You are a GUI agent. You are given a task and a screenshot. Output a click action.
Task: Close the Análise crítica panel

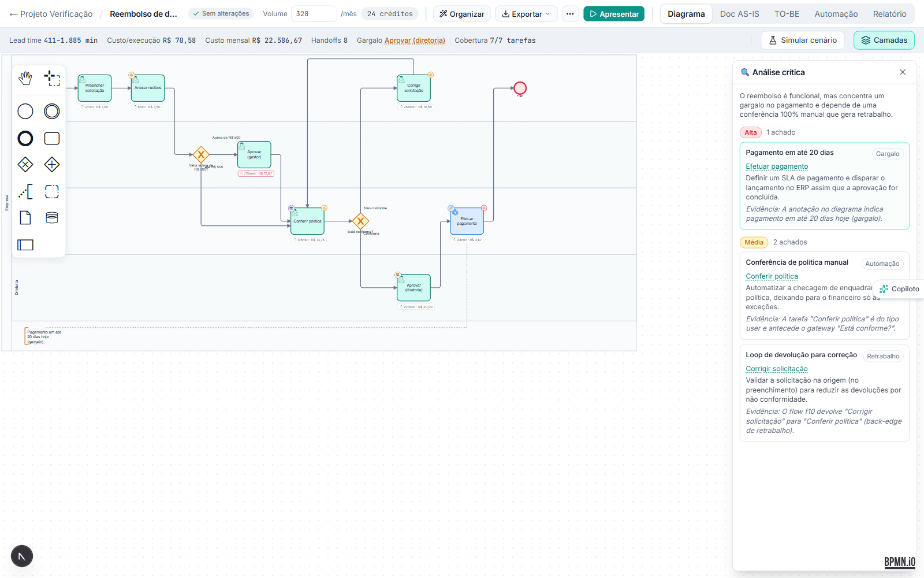tap(903, 72)
